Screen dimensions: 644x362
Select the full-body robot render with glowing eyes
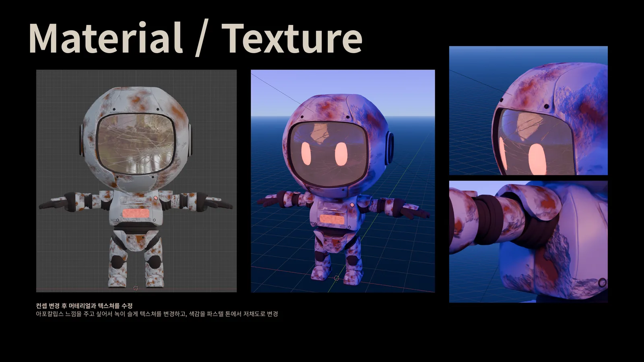point(343,181)
